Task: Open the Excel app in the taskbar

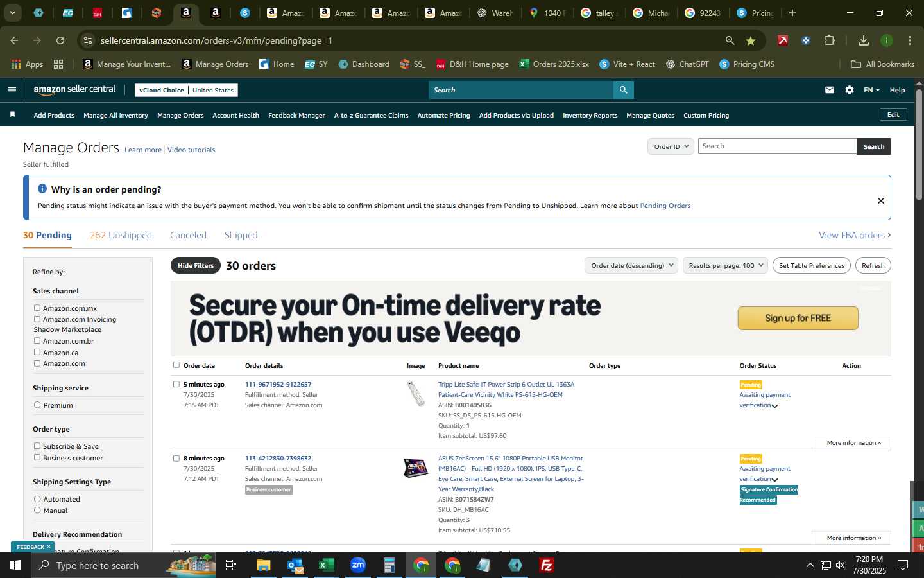Action: pyautogui.click(x=326, y=565)
